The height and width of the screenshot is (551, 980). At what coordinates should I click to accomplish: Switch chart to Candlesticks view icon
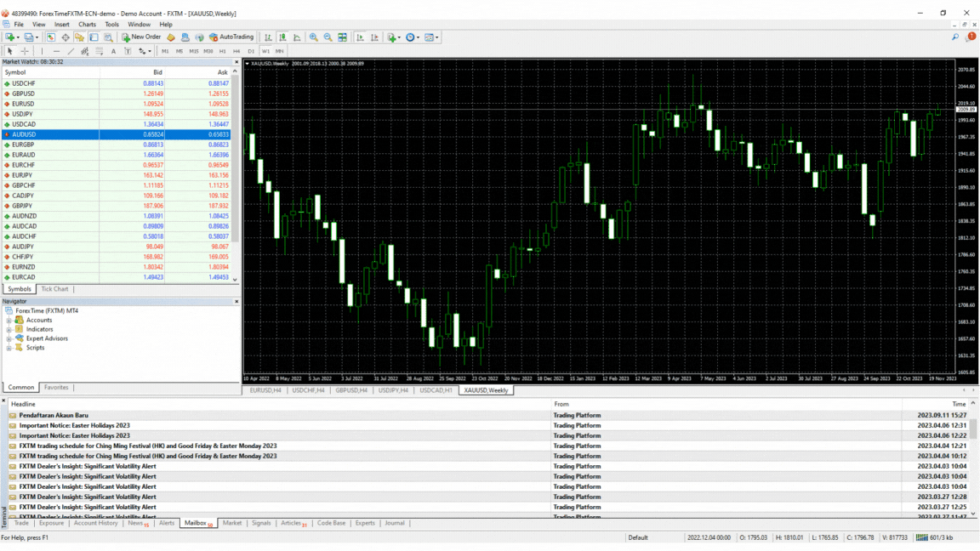(282, 37)
